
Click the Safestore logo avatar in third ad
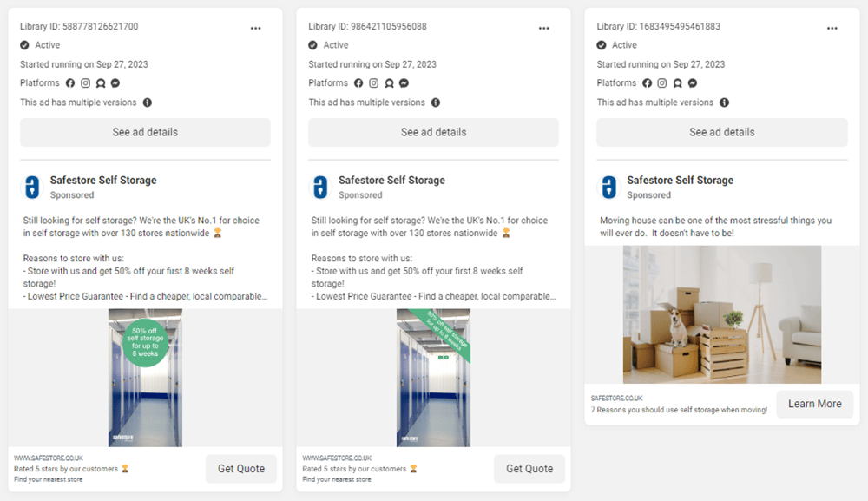609,187
